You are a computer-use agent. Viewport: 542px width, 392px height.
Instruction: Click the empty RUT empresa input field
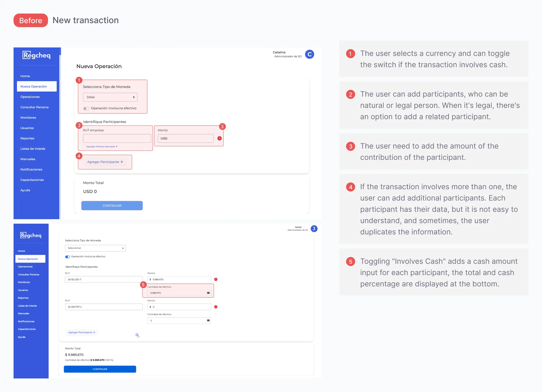pos(117,138)
